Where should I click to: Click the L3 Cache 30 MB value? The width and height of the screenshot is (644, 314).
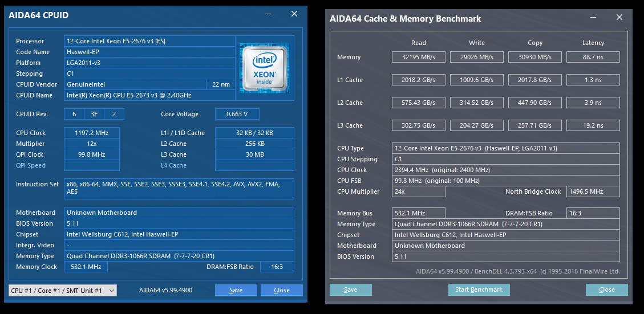(254, 155)
